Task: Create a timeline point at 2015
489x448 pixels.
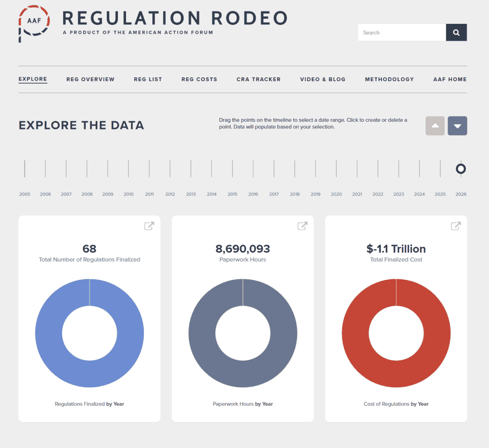Action: click(233, 169)
